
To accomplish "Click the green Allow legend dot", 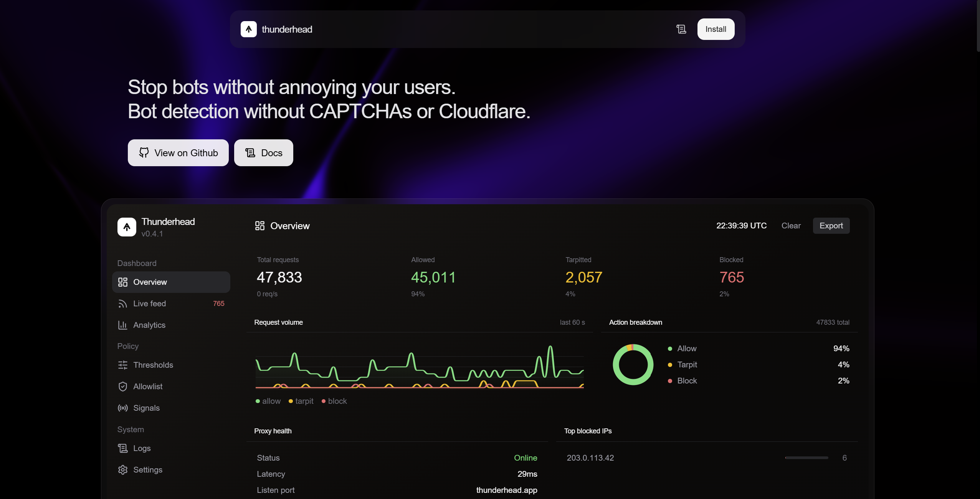I will tap(670, 349).
